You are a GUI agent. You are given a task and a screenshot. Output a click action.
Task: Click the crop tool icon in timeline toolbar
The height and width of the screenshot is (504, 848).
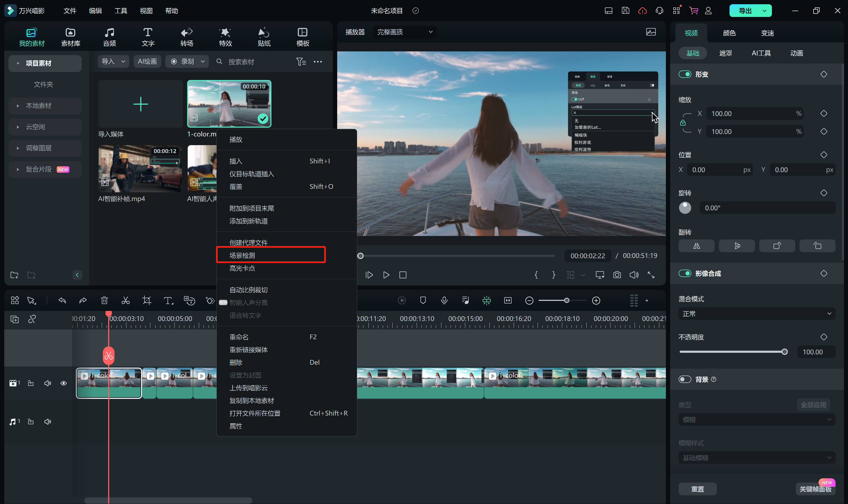147,301
